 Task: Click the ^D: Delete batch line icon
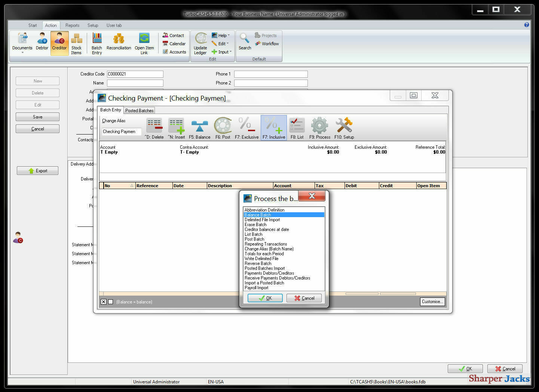154,129
